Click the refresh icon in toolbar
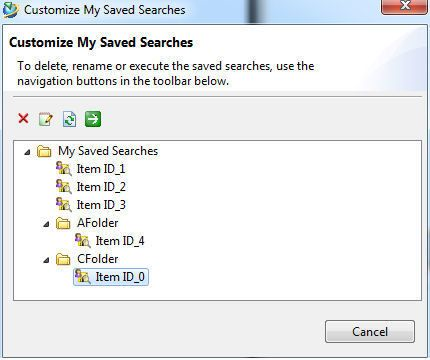Image resolution: width=430 pixels, height=360 pixels. [69, 119]
